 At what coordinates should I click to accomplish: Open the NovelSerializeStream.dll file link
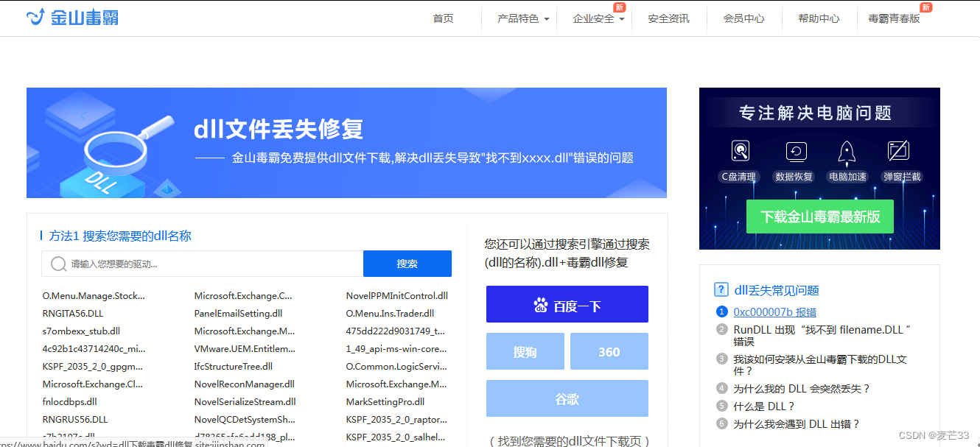245,402
